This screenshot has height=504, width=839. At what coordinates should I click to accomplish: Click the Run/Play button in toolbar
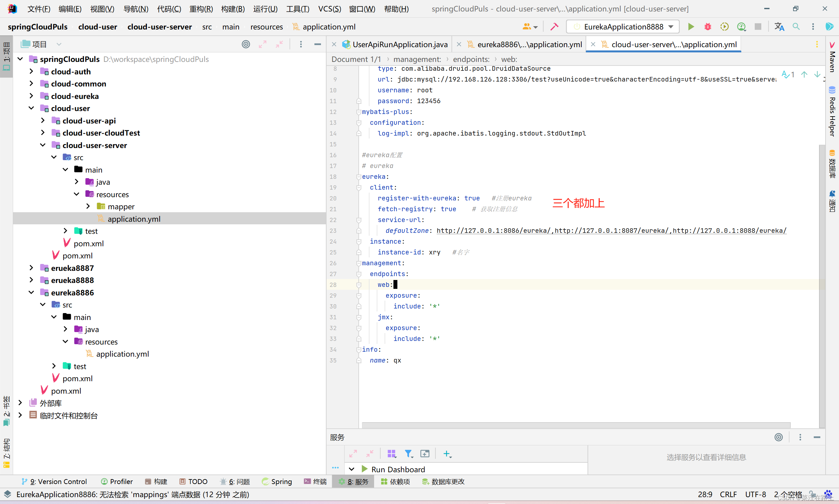(x=691, y=27)
